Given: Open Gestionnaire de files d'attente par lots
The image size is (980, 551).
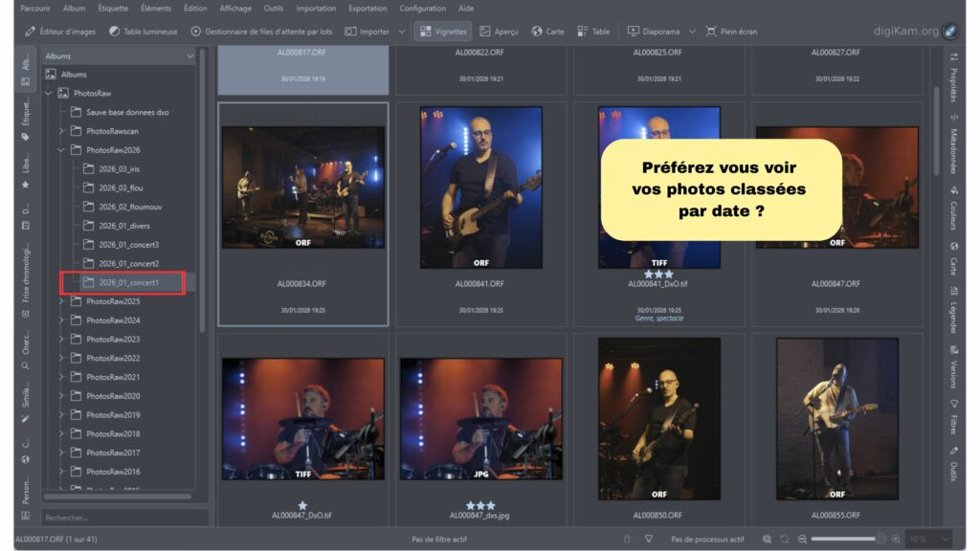Looking at the screenshot, I should pos(261,32).
